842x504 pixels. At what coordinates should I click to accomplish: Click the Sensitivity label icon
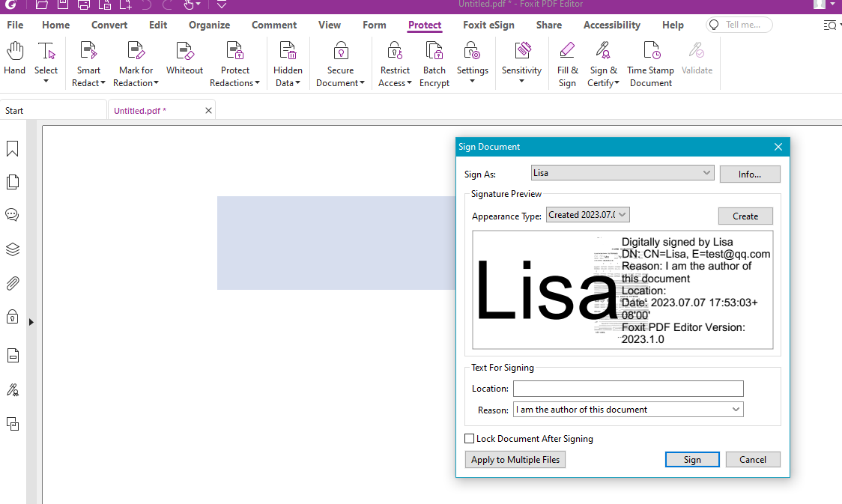click(x=522, y=52)
